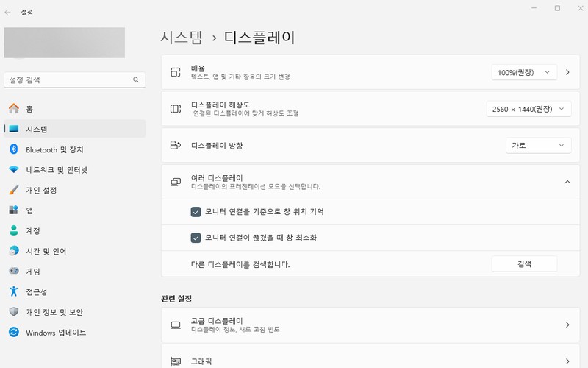Open 네트워크 및 인터넷 settings
This screenshot has height=368, width=588.
(75, 170)
